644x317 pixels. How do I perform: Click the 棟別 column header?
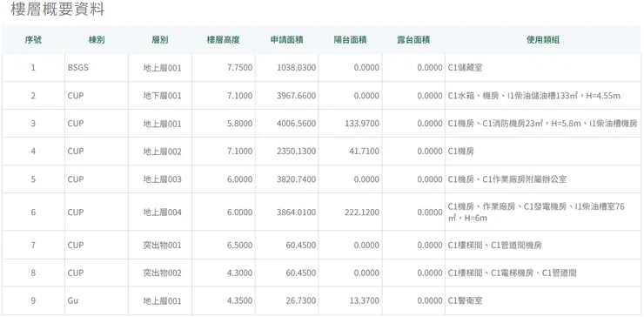point(97,40)
